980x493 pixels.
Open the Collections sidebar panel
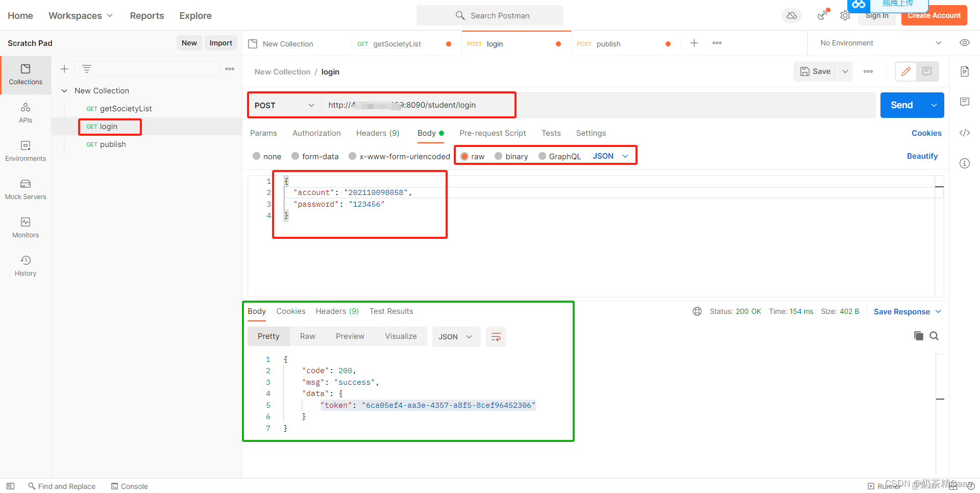[x=26, y=75]
